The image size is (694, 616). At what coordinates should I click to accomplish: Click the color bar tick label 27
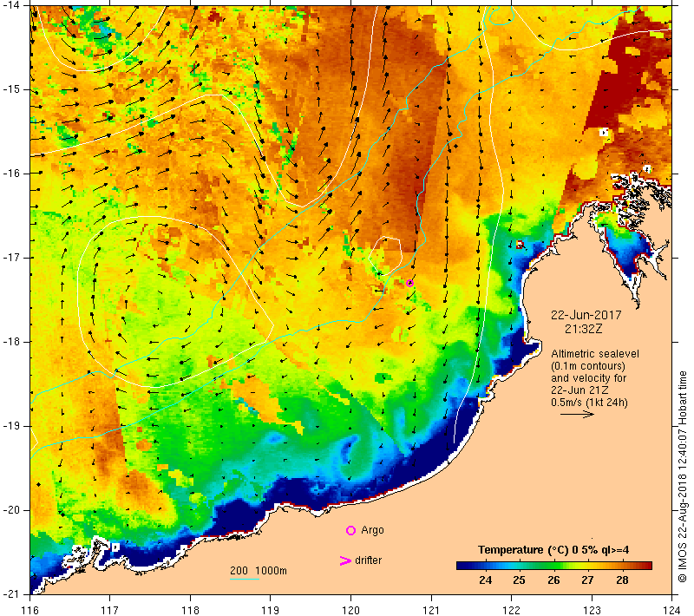click(588, 580)
